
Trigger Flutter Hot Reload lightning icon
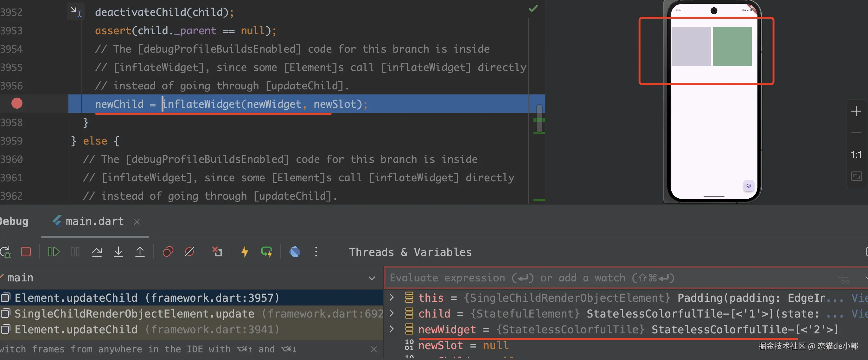tap(245, 252)
